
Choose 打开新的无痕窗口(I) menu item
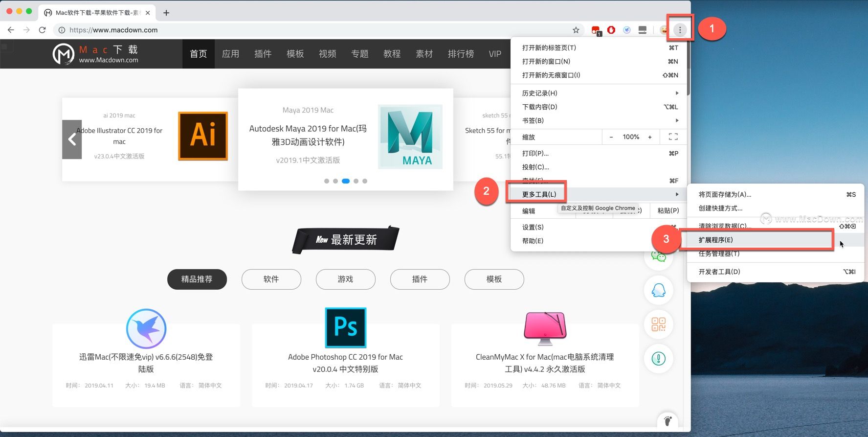coord(599,75)
